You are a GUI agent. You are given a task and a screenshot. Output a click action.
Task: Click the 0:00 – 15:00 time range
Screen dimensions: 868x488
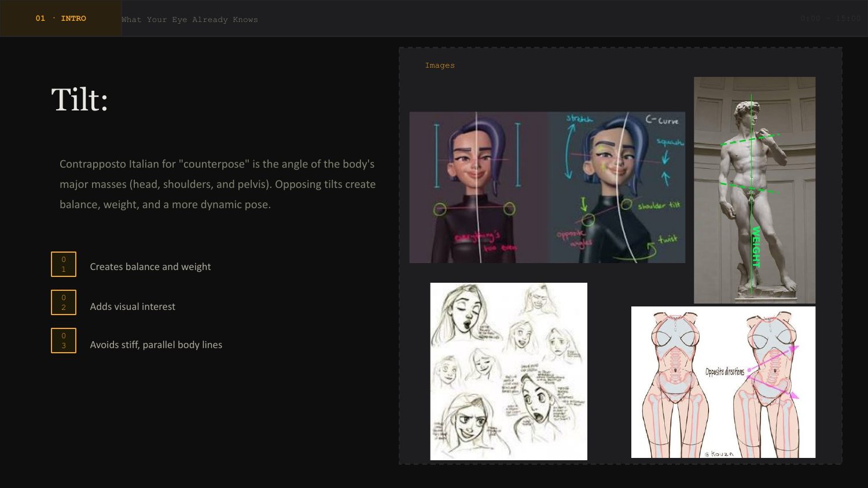[x=830, y=19]
